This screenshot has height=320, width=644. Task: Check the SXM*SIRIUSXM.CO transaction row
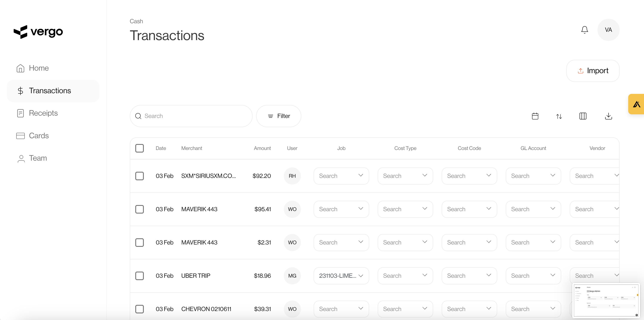140,176
